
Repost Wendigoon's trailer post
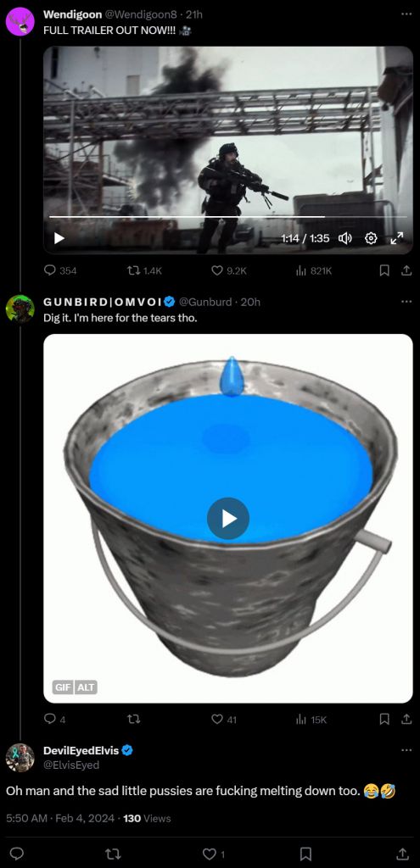(x=144, y=270)
